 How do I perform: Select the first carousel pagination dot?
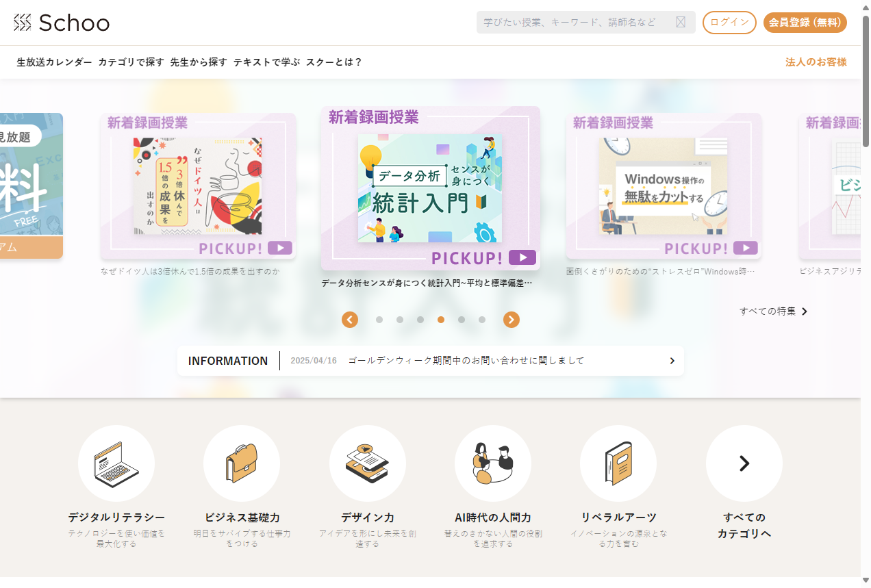coord(379,320)
